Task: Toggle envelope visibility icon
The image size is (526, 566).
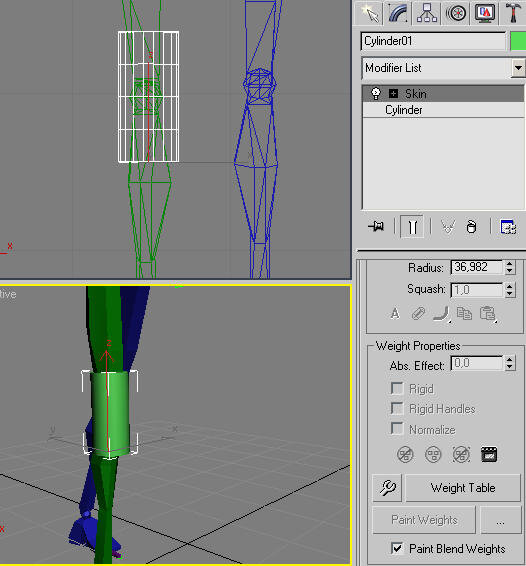Action: coord(418,313)
